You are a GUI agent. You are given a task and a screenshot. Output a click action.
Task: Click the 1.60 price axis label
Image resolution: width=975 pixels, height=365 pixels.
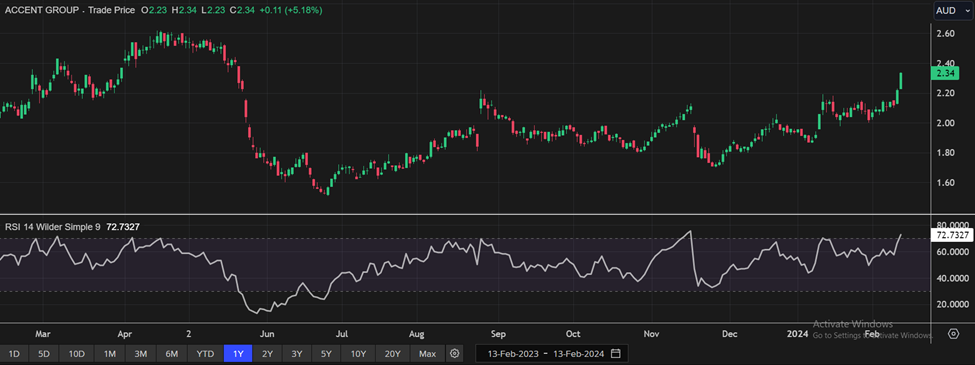[945, 183]
